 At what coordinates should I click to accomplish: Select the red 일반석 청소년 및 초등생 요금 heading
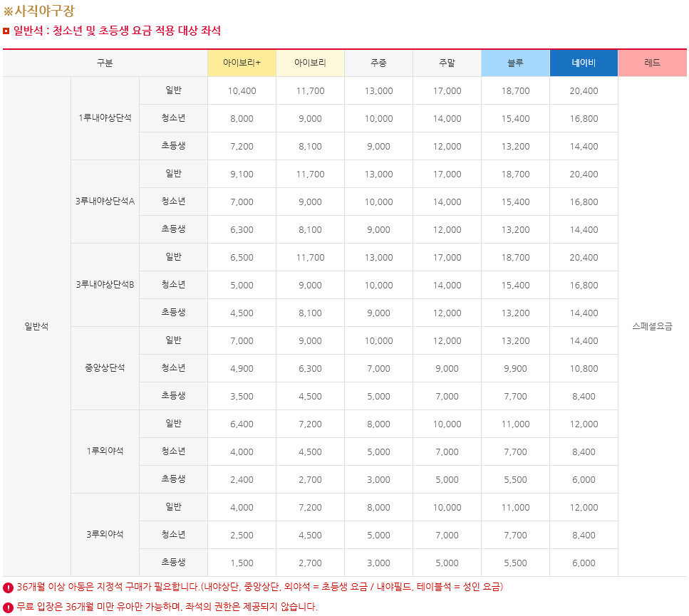pyautogui.click(x=117, y=31)
